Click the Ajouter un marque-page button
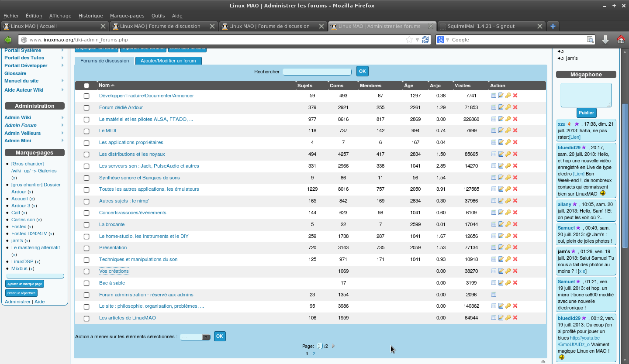 coord(24,284)
